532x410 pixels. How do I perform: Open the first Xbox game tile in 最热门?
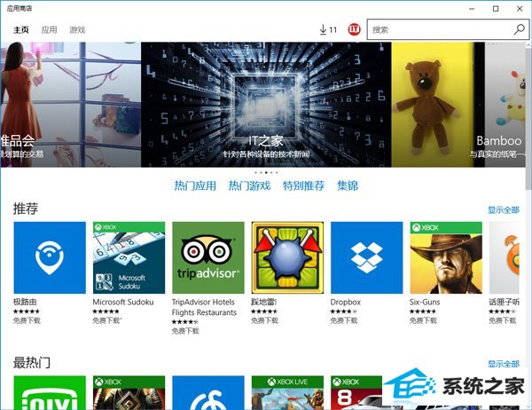pos(129,392)
